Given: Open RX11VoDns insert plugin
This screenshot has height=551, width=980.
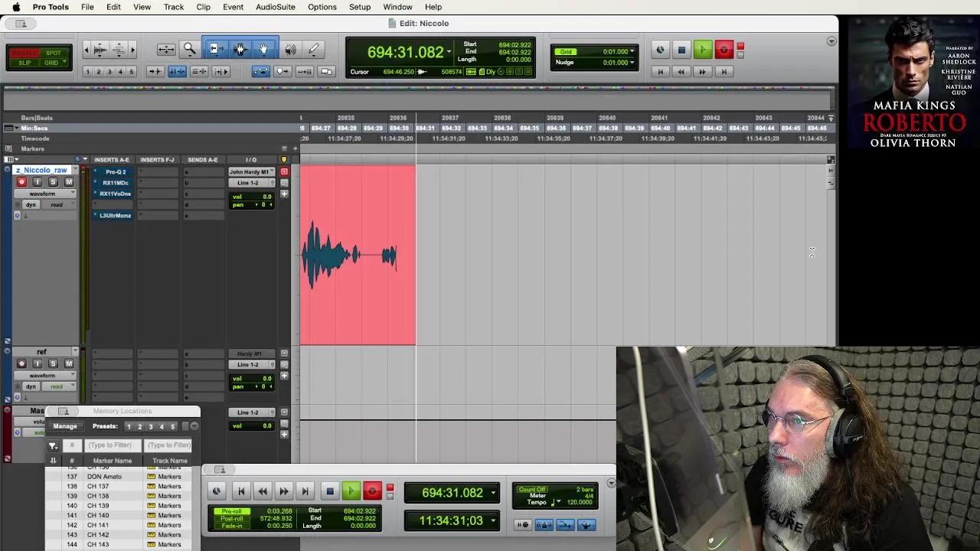Looking at the screenshot, I should 115,194.
